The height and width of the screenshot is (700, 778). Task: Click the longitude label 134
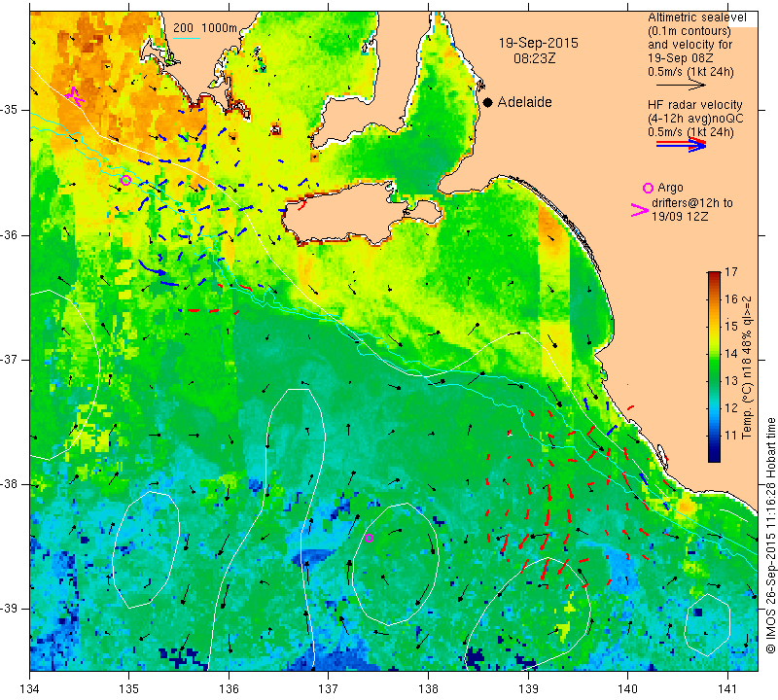pyautogui.click(x=30, y=688)
